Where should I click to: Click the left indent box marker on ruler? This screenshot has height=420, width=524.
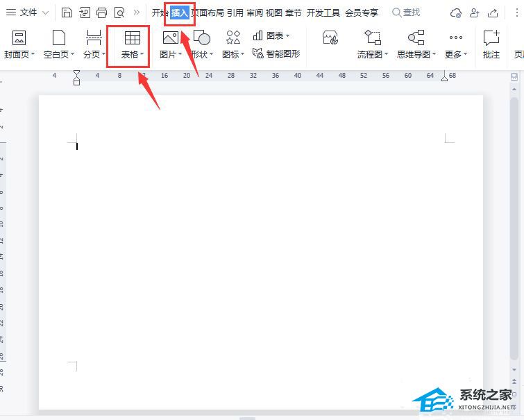tap(76, 82)
